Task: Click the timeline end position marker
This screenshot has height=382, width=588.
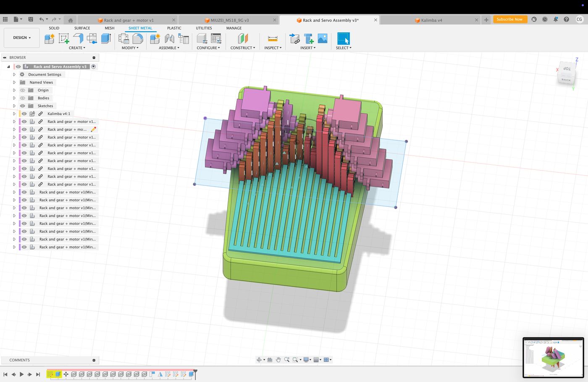Action: tap(195, 374)
